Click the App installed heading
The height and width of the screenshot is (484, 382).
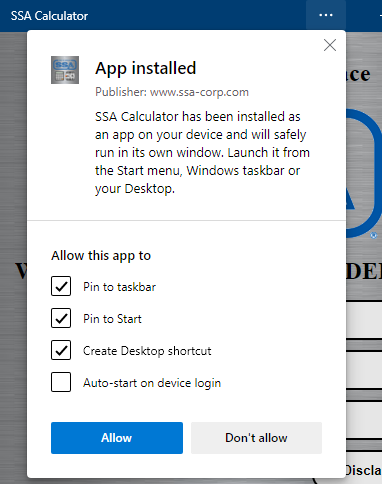146,69
